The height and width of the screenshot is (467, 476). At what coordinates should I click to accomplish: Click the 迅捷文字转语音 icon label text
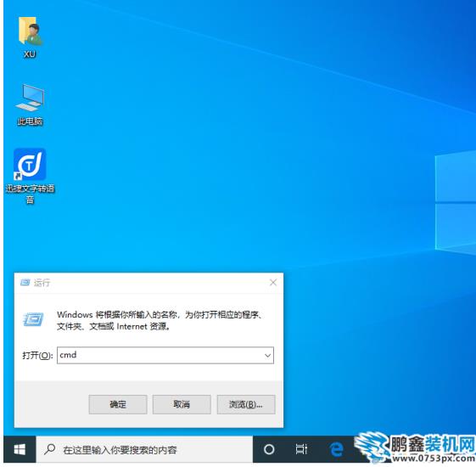[30, 194]
